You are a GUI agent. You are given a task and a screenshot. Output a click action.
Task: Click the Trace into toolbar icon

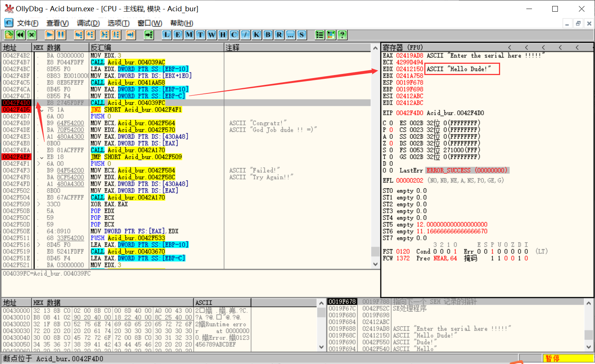(105, 35)
